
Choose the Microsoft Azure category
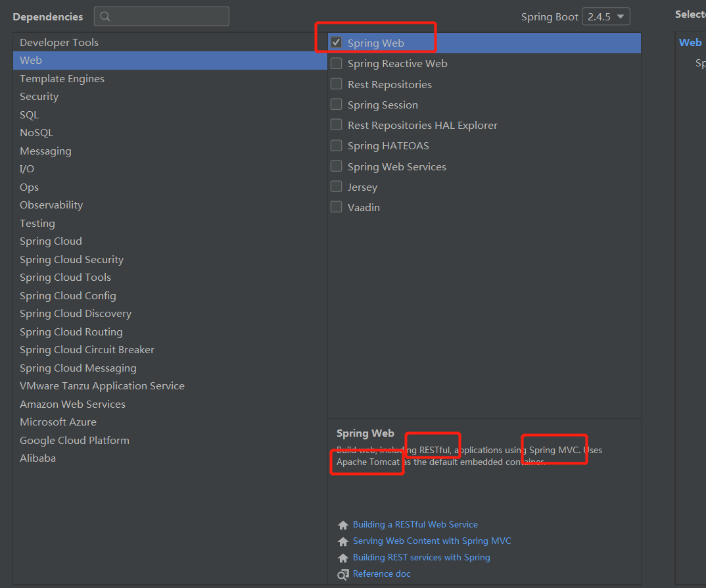[170, 422]
